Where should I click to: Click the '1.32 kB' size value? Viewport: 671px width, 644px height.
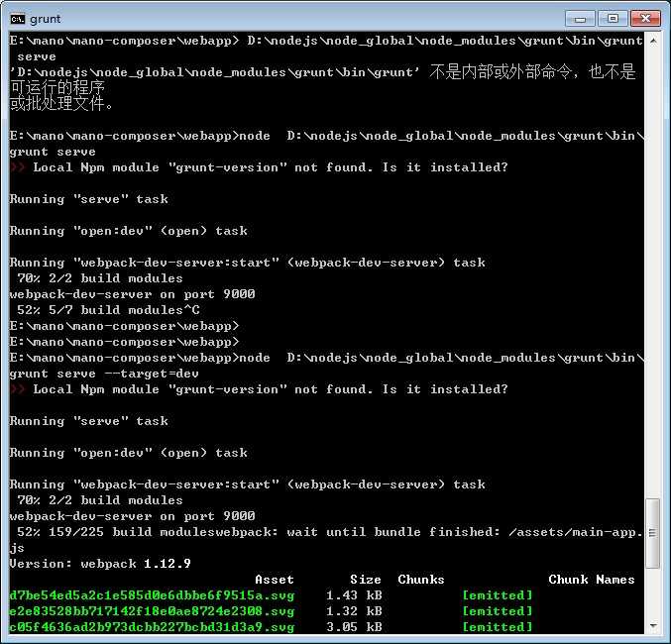tap(354, 611)
